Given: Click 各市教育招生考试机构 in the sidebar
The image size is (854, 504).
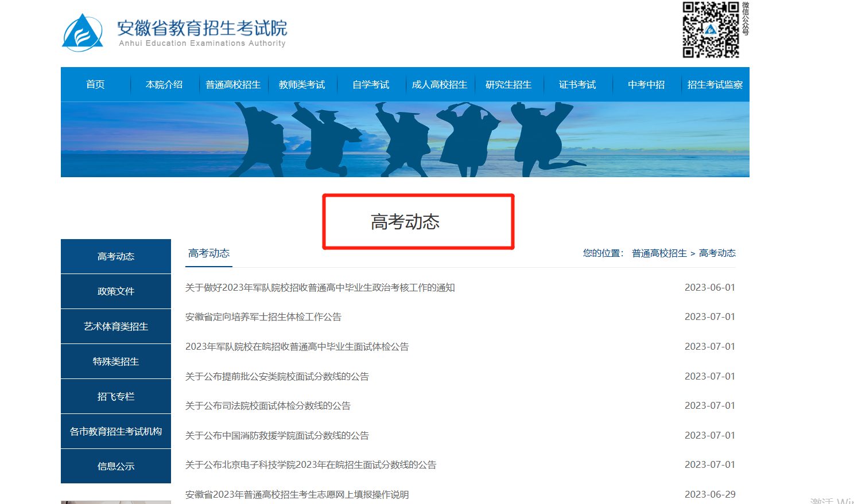Looking at the screenshot, I should 116,431.
